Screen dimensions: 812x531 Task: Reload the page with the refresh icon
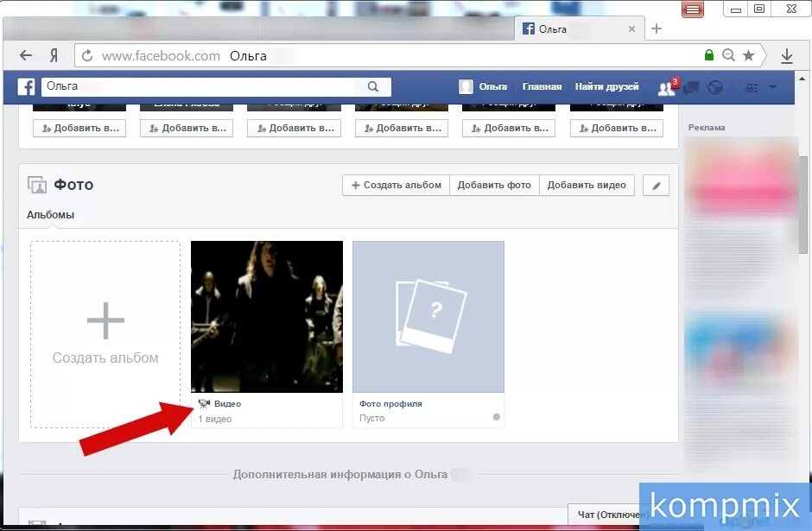coord(87,55)
